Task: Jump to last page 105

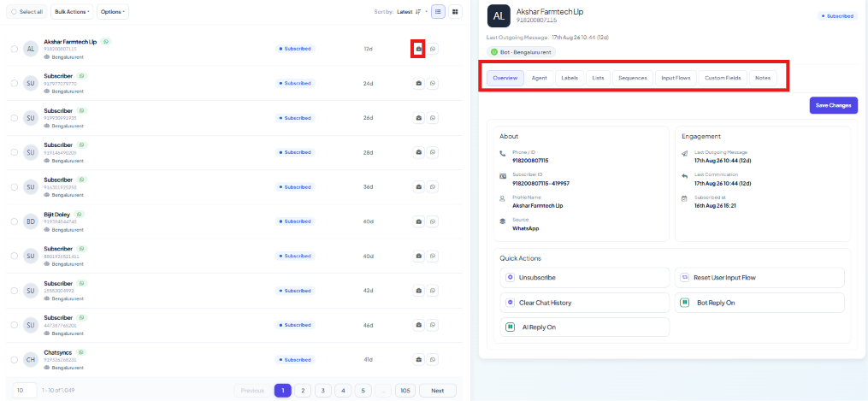Action: [405, 391]
